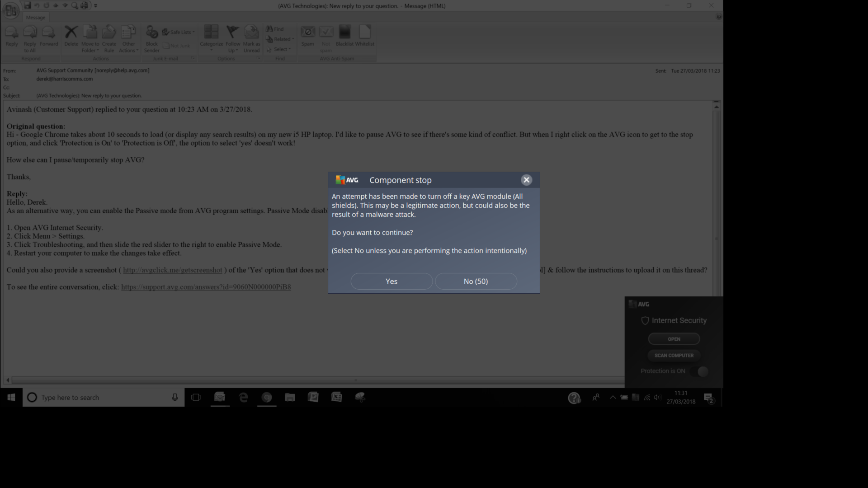Click the Reply icon in ribbon
Image resolution: width=868 pixels, height=488 pixels.
click(x=12, y=37)
